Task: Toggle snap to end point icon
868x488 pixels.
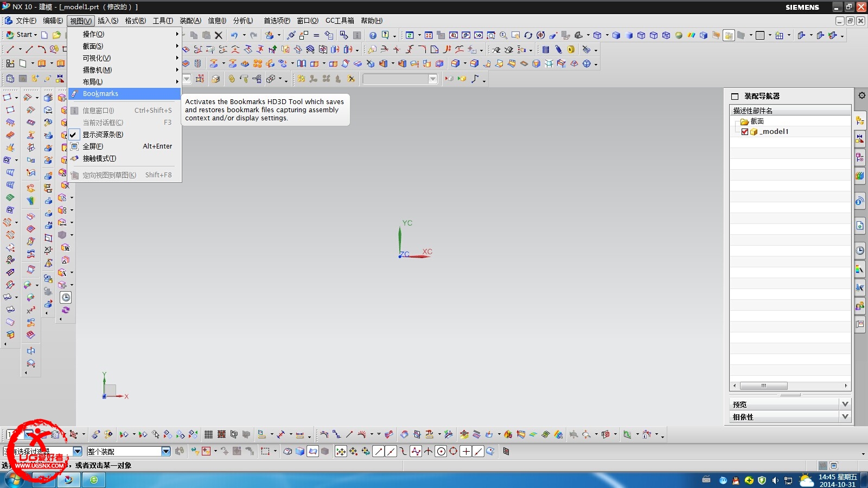Action: point(378,451)
